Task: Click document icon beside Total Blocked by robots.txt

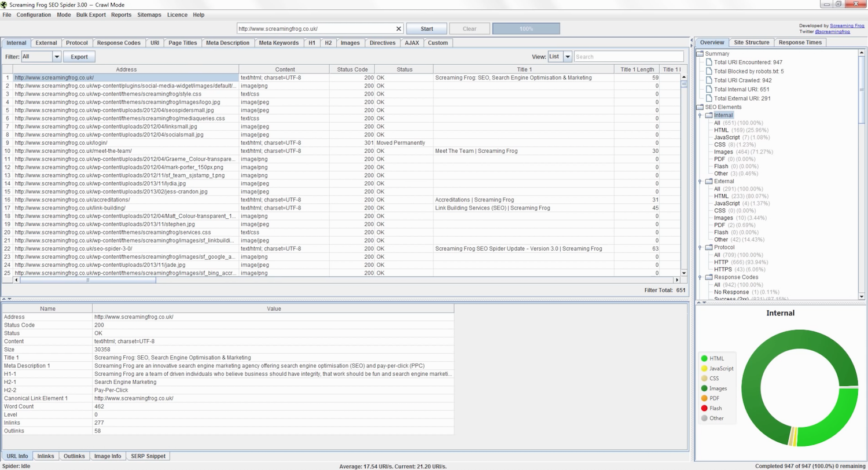Action: click(x=709, y=71)
